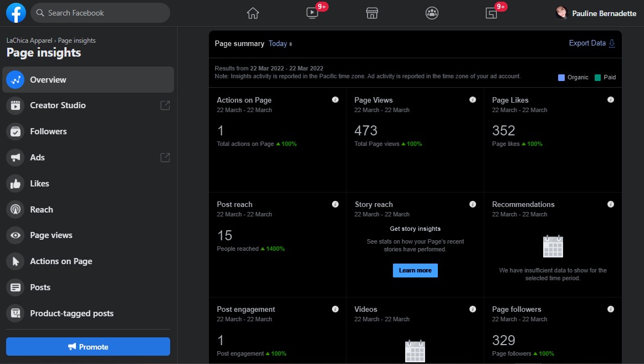This screenshot has width=644, height=364.
Task: Show info for Story reach card
Action: [473, 204]
